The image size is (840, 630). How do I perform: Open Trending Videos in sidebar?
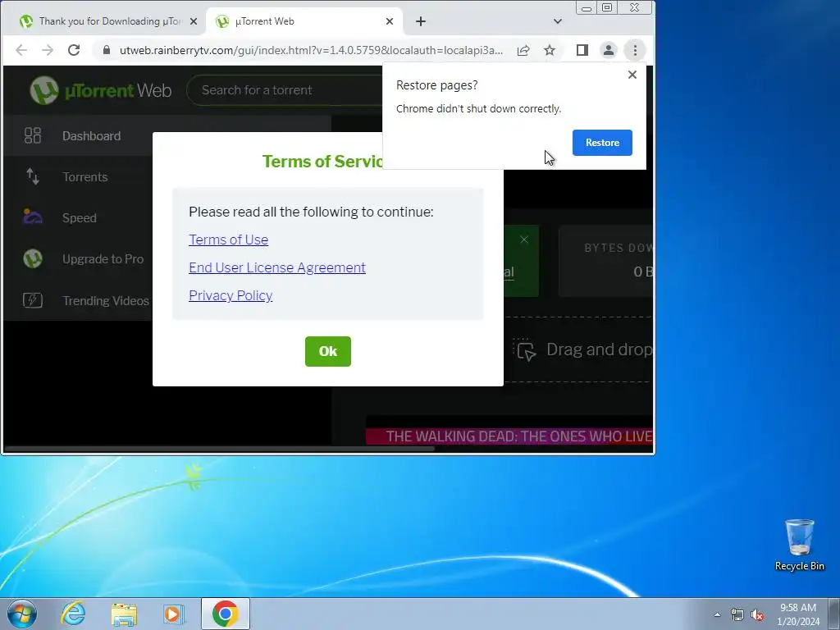click(x=78, y=300)
